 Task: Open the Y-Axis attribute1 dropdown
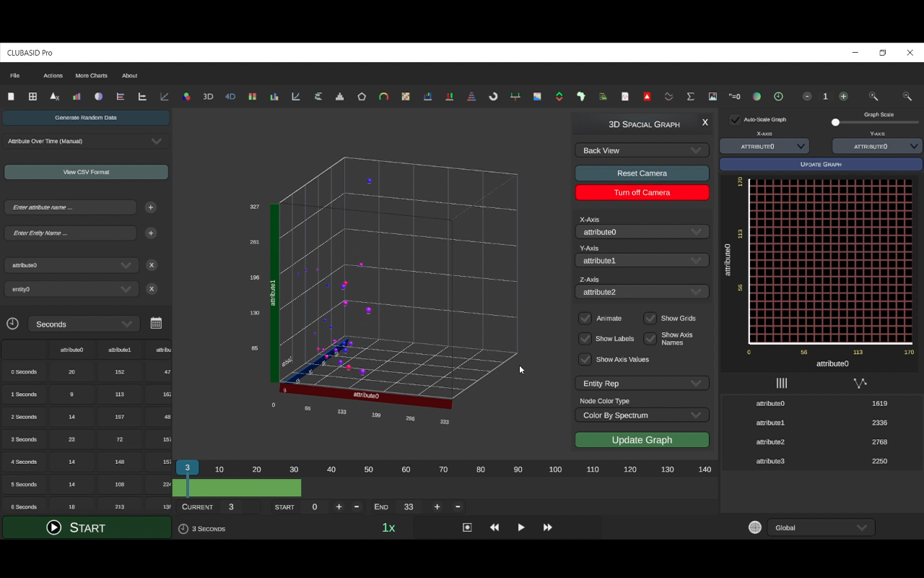click(642, 260)
